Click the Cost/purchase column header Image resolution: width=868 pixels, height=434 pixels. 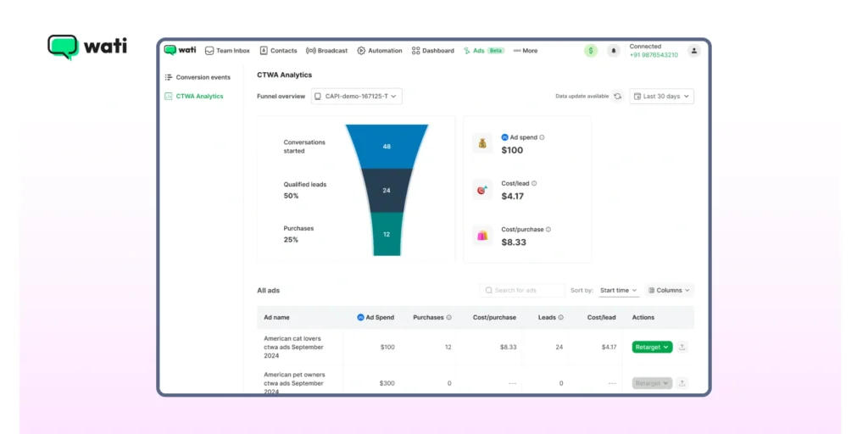[x=494, y=318]
